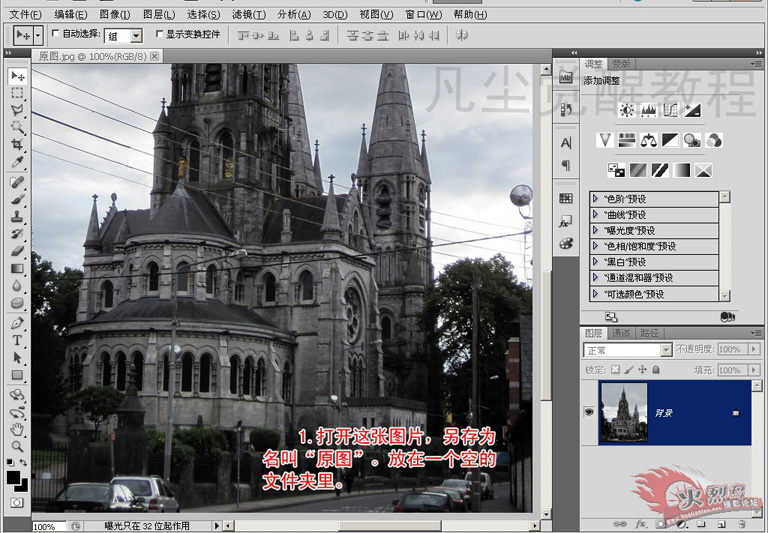This screenshot has width=768, height=533.
Task: Open the 组 auto-select dropdown
Action: [136, 36]
